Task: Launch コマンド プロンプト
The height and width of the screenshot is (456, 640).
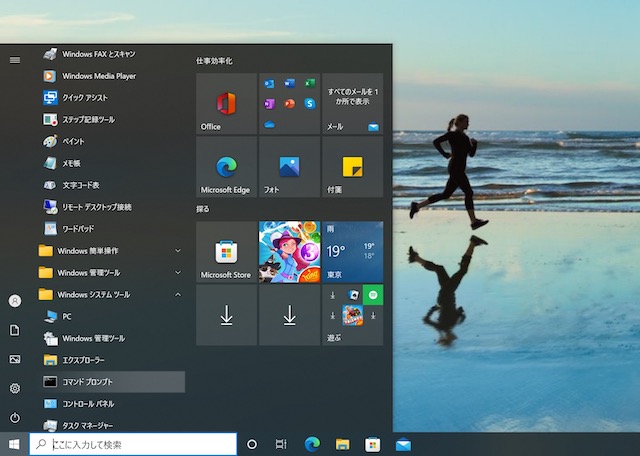Action: [x=110, y=382]
